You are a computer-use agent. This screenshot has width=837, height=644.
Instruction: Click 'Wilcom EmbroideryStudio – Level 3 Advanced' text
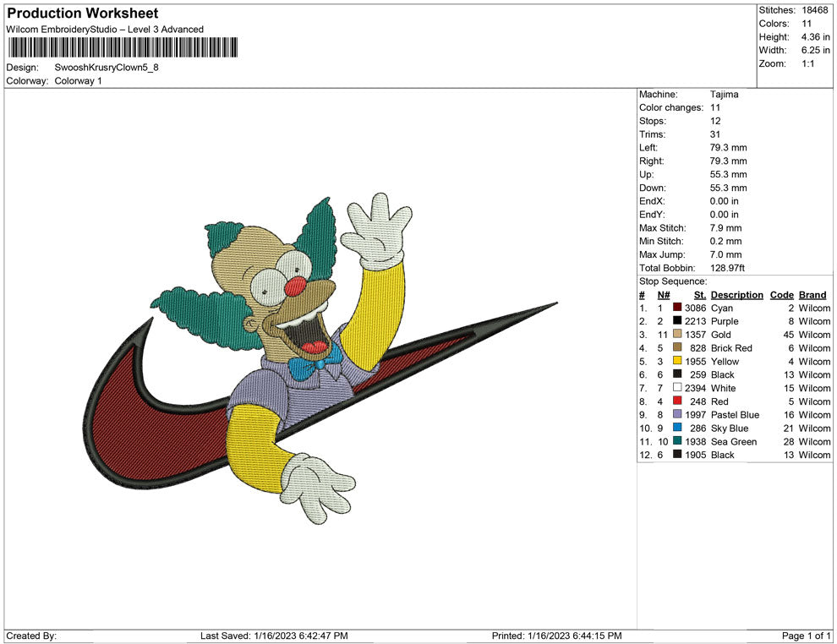tap(105, 30)
